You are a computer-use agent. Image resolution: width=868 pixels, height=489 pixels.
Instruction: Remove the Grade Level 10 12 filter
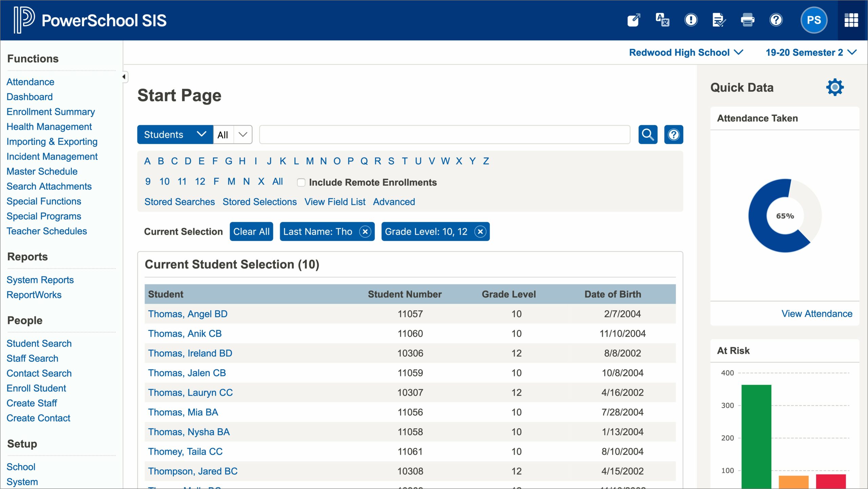tap(480, 231)
